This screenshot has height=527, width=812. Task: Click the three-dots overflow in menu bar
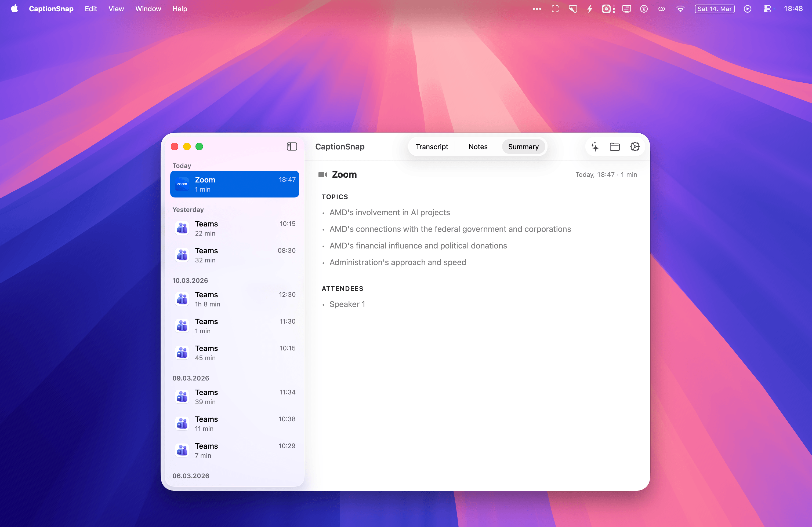[537, 9]
